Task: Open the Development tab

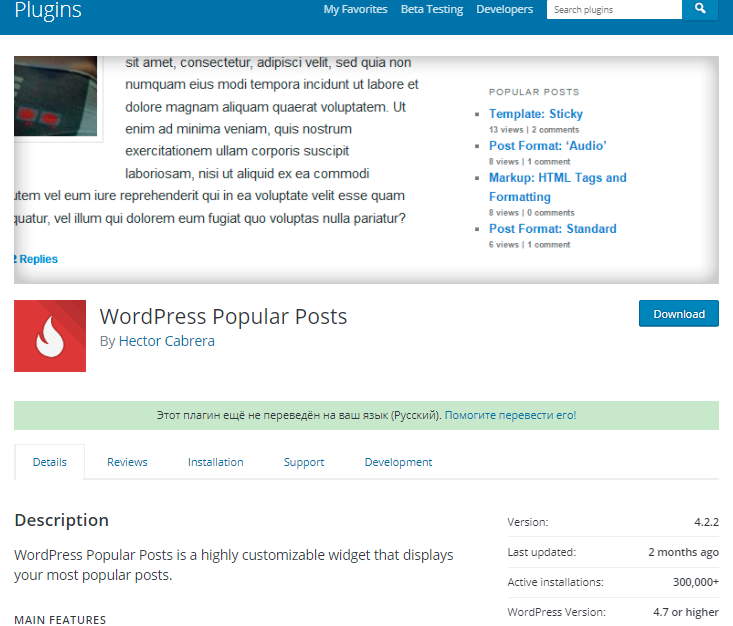Action: 398,462
